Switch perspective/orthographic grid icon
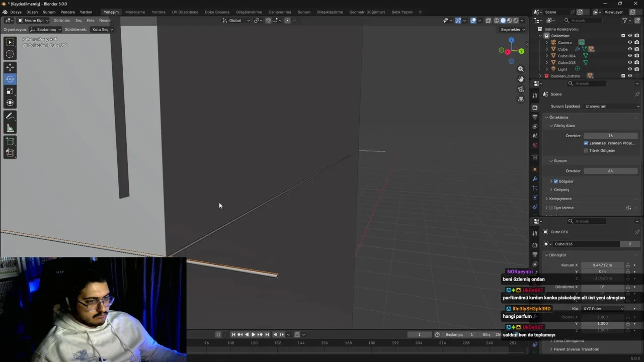 click(521, 99)
